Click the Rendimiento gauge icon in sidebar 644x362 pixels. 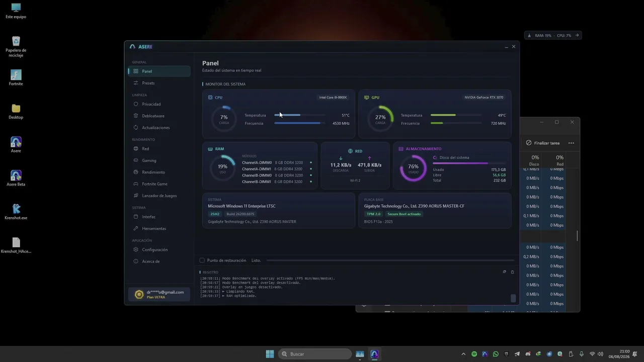(136, 172)
